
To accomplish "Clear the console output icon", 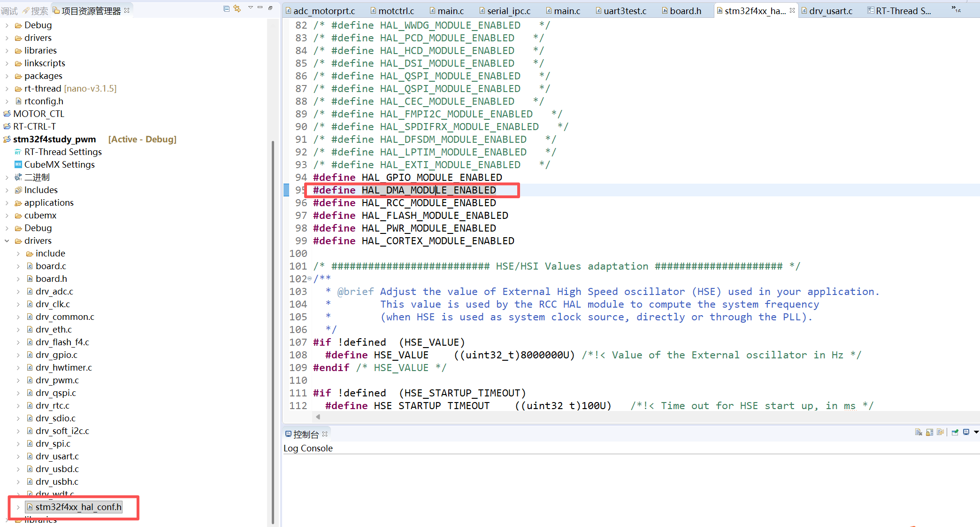I will [x=919, y=432].
